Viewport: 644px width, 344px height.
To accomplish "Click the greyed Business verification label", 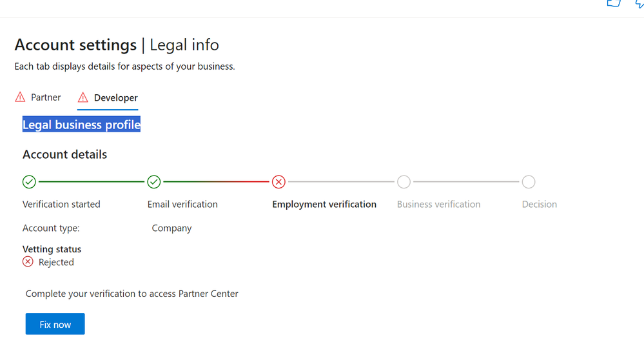I will (438, 204).
